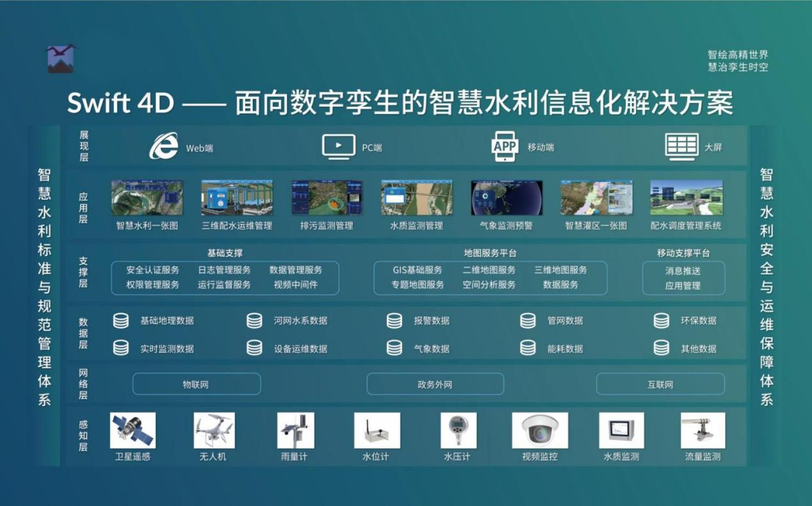Click the 大屏 display icon

click(683, 144)
